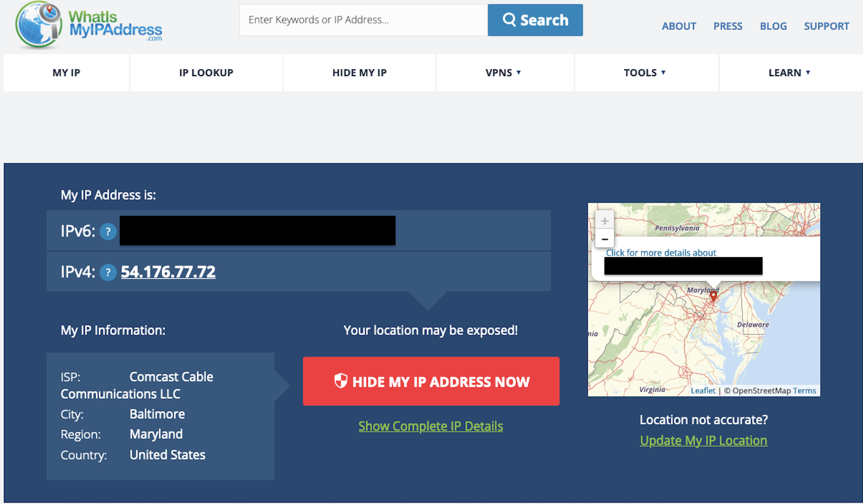Screen dimensions: 863x504
Task: Click the IPv4 address 54.176.77.72
Action: [168, 272]
